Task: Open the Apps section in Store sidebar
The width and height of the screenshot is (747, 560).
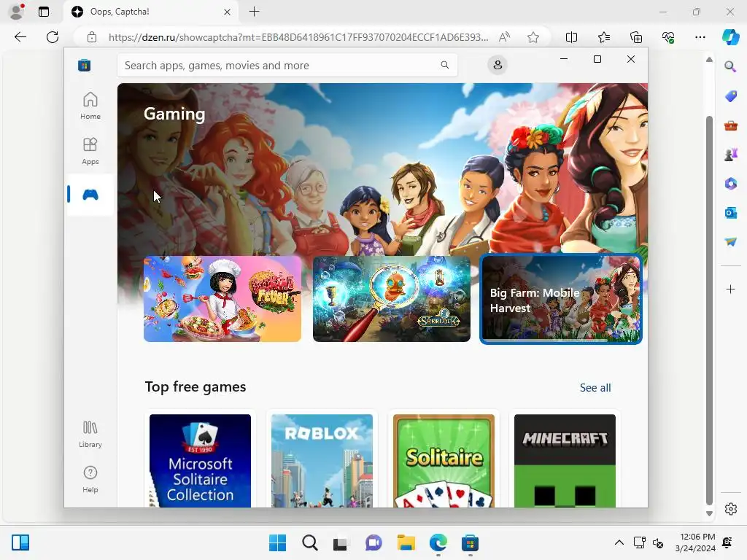Action: point(90,151)
